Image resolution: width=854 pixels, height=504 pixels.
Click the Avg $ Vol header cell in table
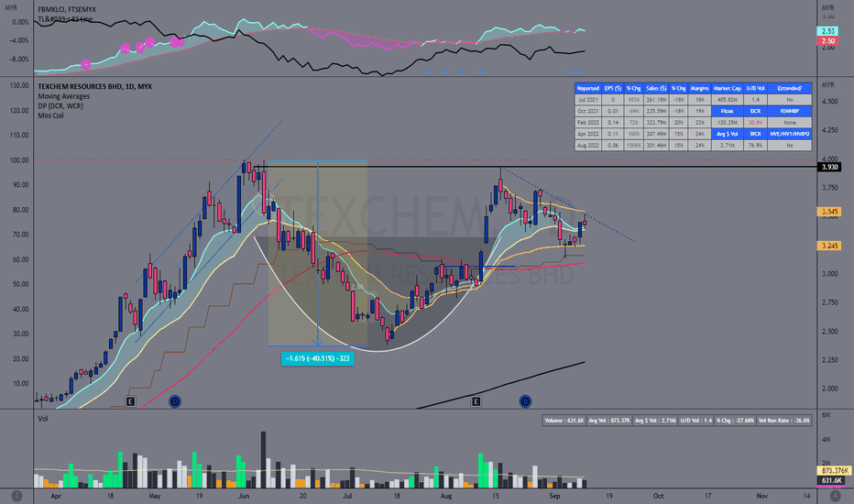tap(728, 134)
